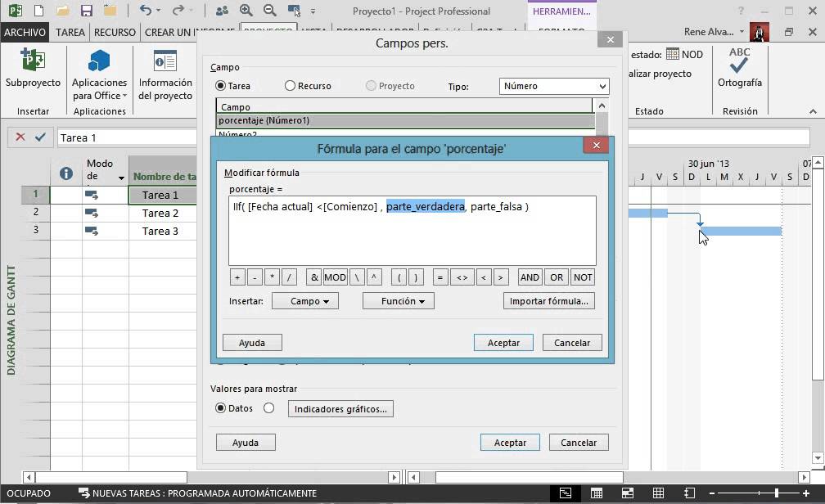Select the Recurso radio button
825x504 pixels.
click(290, 86)
